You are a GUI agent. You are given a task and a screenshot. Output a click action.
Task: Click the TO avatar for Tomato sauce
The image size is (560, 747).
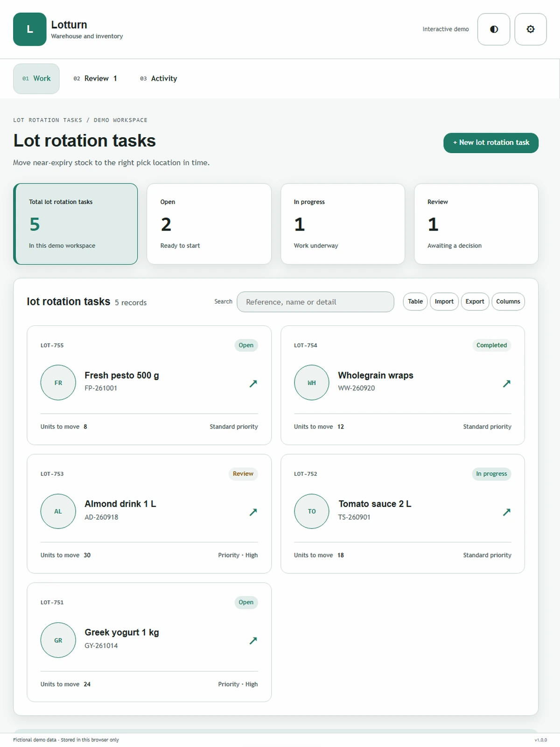[312, 511]
